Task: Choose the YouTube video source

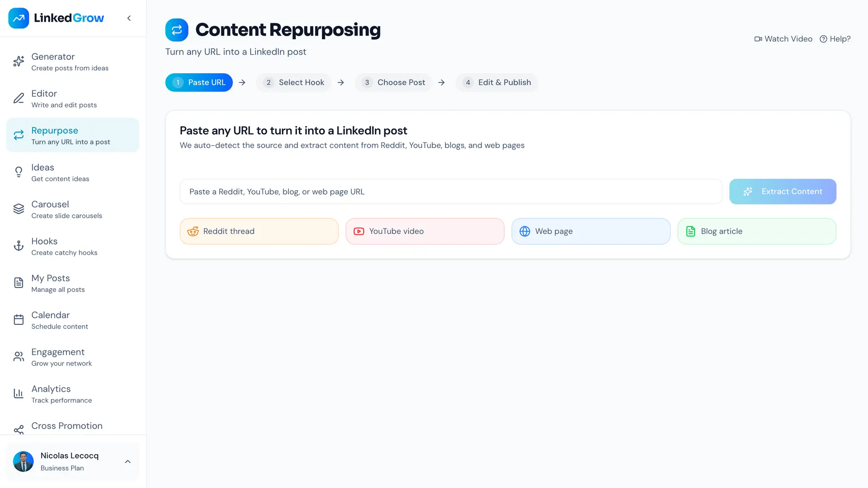Action: coord(425,231)
